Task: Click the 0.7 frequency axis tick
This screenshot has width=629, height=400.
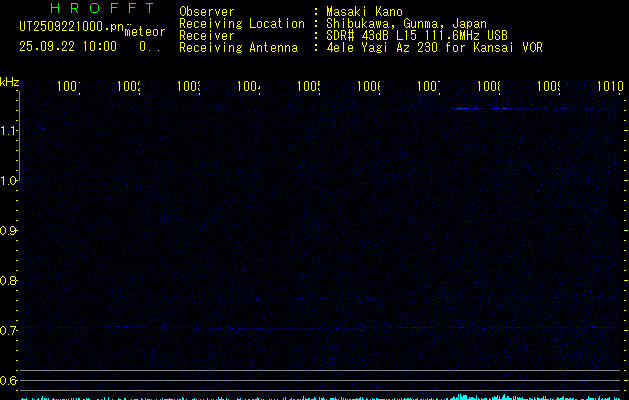Action: click(9, 331)
